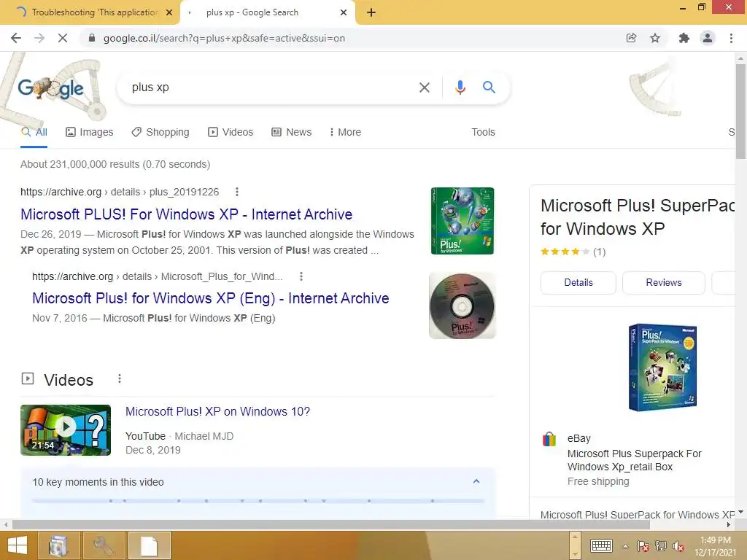Click the green Plus! box thumbnail
Screen dimensions: 747x560
(x=462, y=221)
